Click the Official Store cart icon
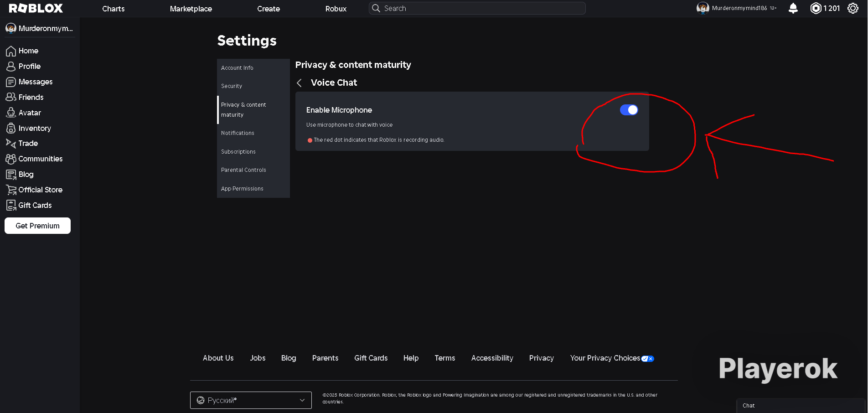Screen dimensions: 868x413 click(x=11, y=190)
